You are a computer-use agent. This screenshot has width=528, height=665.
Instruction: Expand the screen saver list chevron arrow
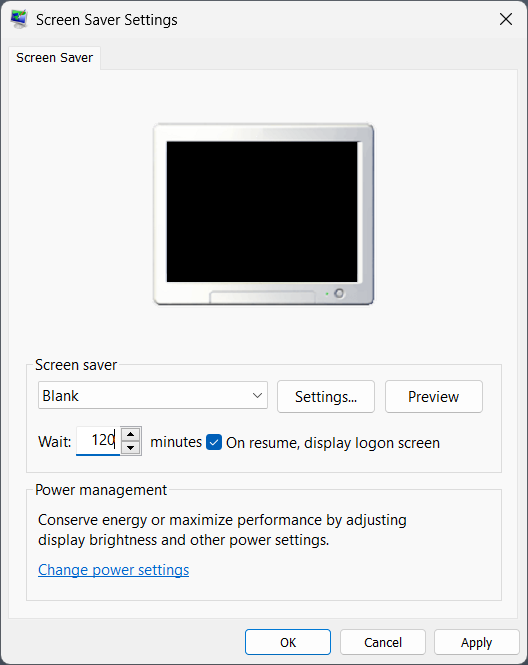point(257,395)
